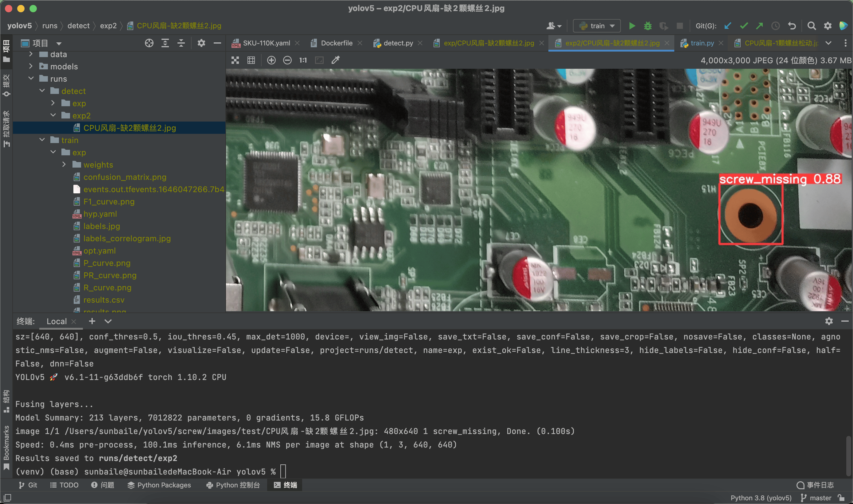The width and height of the screenshot is (853, 504).
Task: Expand the weights folder
Action: pyautogui.click(x=64, y=165)
